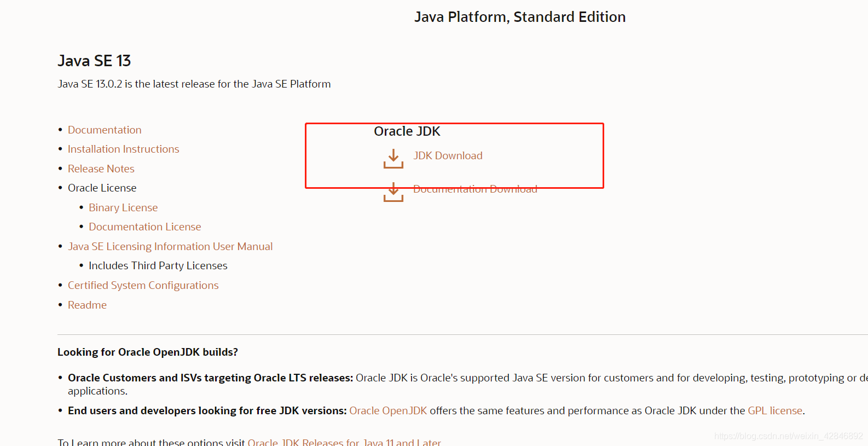Viewport: 868px width, 446px height.
Task: Click the JDK Download arrow icon
Action: (394, 159)
